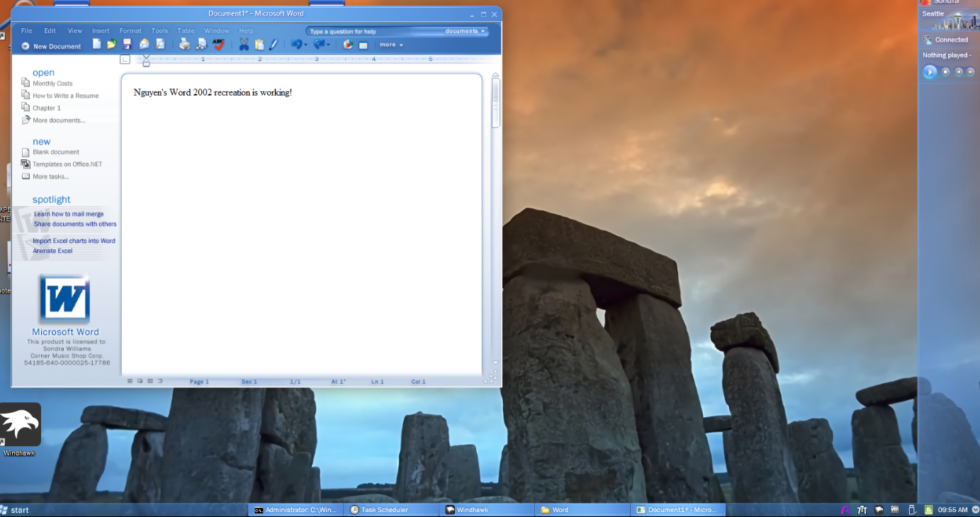Save the document with the floppy disk icon
The width and height of the screenshot is (980, 517).
(128, 45)
